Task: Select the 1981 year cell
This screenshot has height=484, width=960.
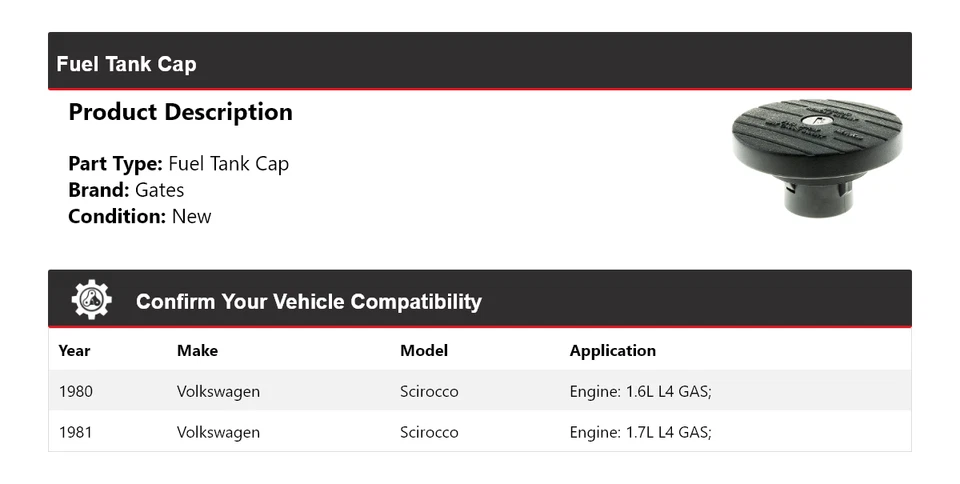Action: click(x=75, y=432)
